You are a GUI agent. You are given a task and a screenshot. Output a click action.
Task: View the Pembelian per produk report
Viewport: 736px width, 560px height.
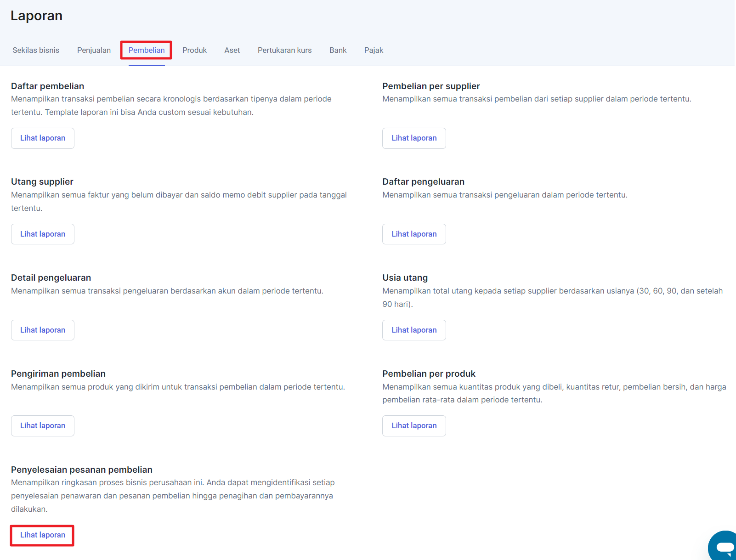(x=414, y=426)
